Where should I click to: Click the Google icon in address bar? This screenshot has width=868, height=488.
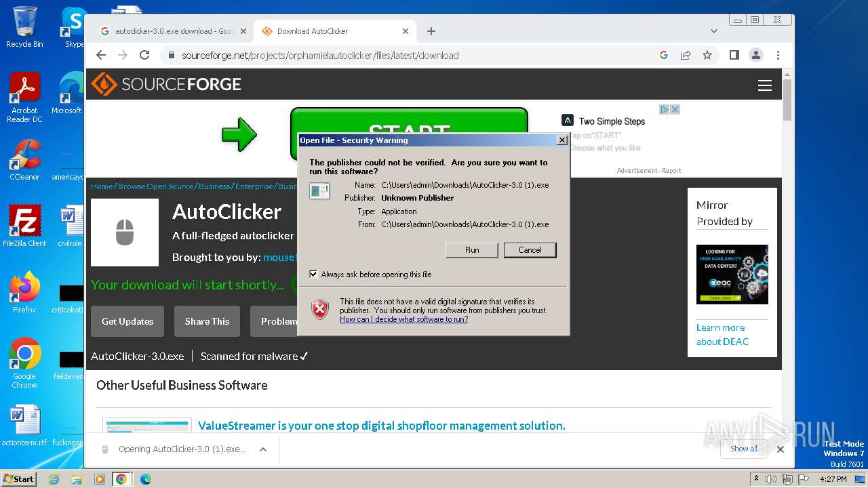coord(664,56)
